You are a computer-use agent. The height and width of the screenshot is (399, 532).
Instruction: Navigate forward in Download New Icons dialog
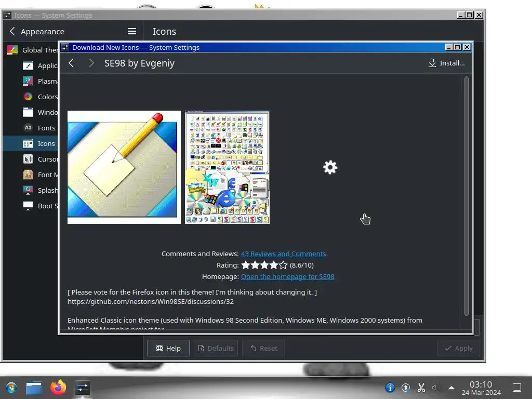click(x=91, y=63)
